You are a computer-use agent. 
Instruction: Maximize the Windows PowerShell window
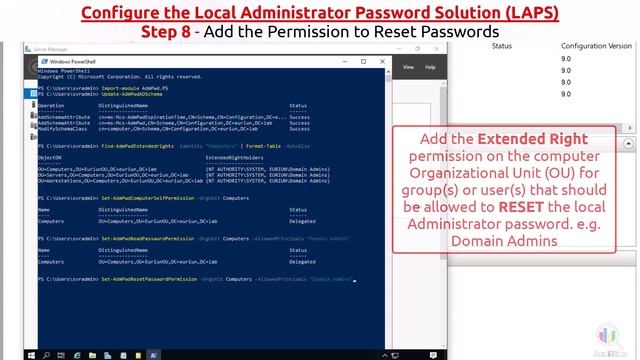(363, 62)
